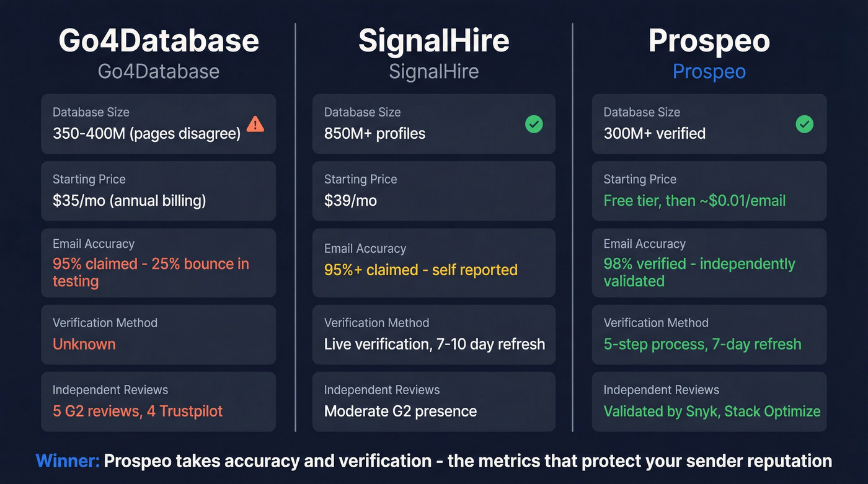868x484 pixels.
Task: Open Prospeo's Verification Method card
Action: pyautogui.click(x=709, y=335)
